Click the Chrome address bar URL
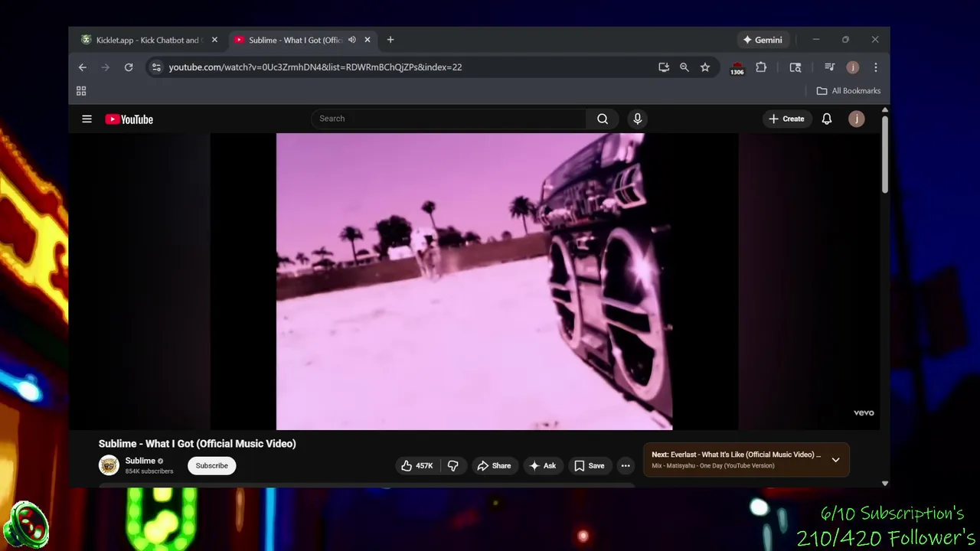This screenshot has width=980, height=551. coord(315,67)
